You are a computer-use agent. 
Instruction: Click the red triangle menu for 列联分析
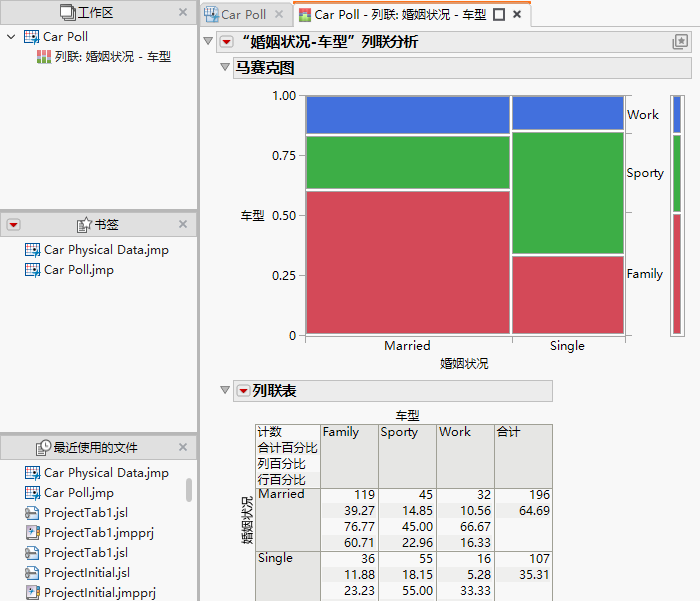pyautogui.click(x=227, y=42)
